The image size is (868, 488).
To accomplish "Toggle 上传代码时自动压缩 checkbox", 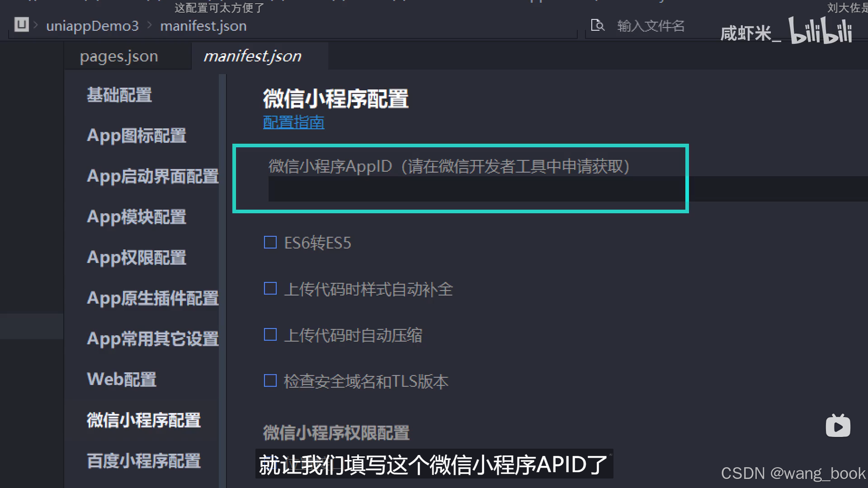I will click(x=270, y=335).
